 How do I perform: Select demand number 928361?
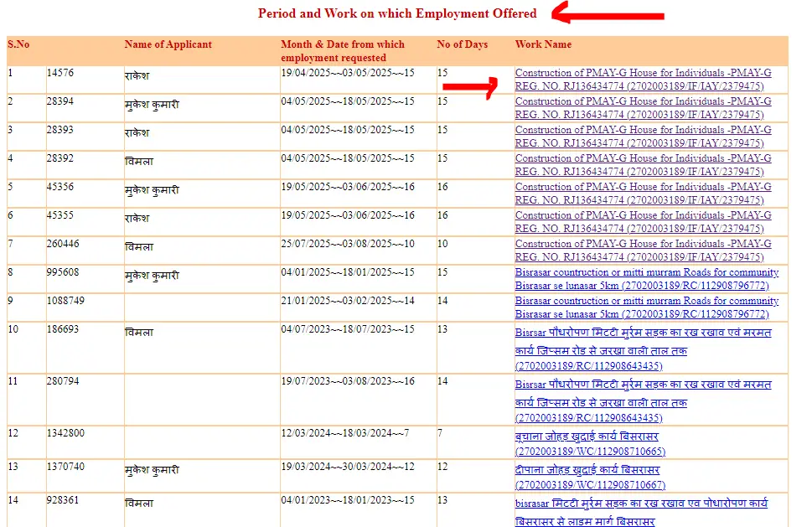[x=63, y=500]
